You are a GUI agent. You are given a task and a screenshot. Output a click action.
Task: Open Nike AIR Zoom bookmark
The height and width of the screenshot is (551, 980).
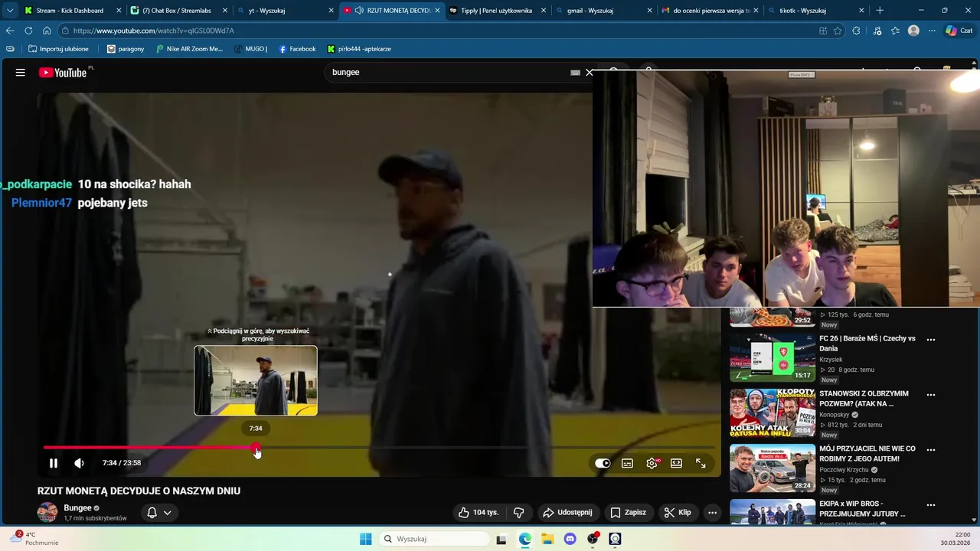click(x=189, y=49)
